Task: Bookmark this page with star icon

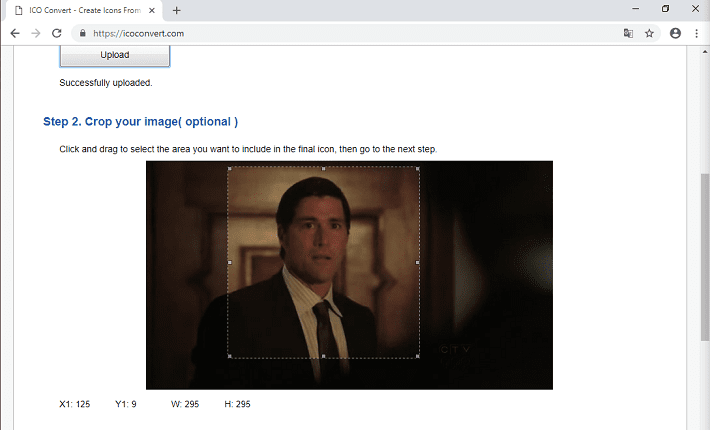Action: [x=649, y=33]
